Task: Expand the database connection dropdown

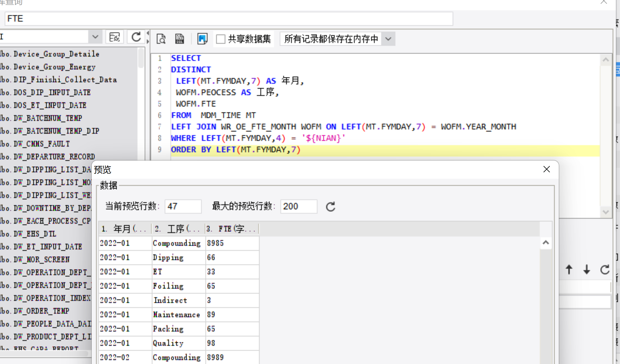Action: (95, 37)
